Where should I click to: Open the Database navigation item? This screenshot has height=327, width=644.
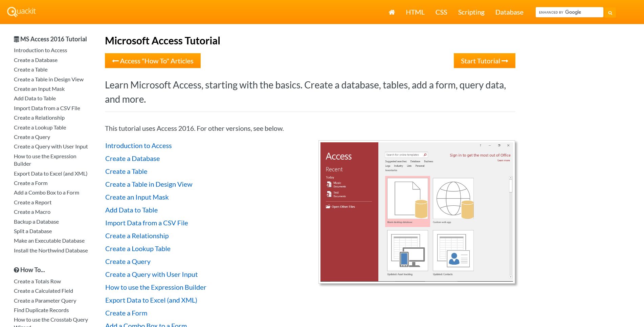click(509, 12)
